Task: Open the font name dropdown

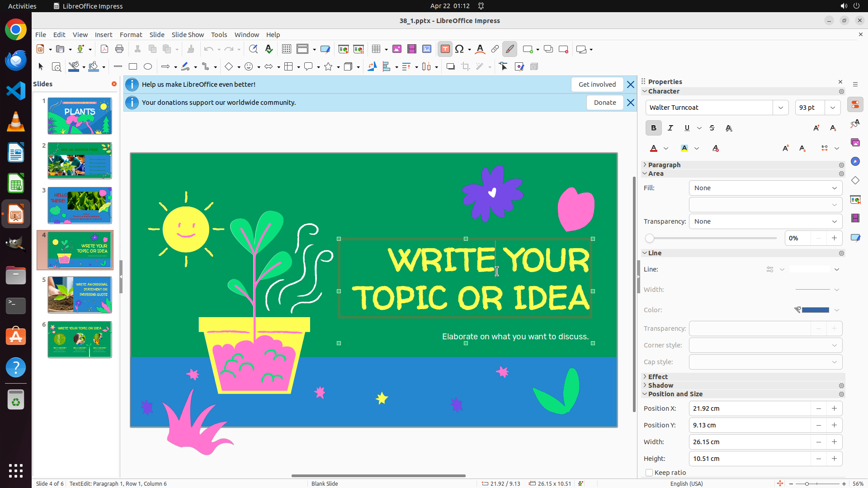Action: coord(781,108)
